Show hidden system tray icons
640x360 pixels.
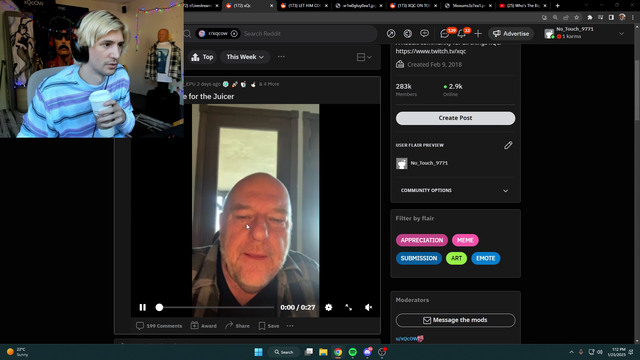point(571,352)
